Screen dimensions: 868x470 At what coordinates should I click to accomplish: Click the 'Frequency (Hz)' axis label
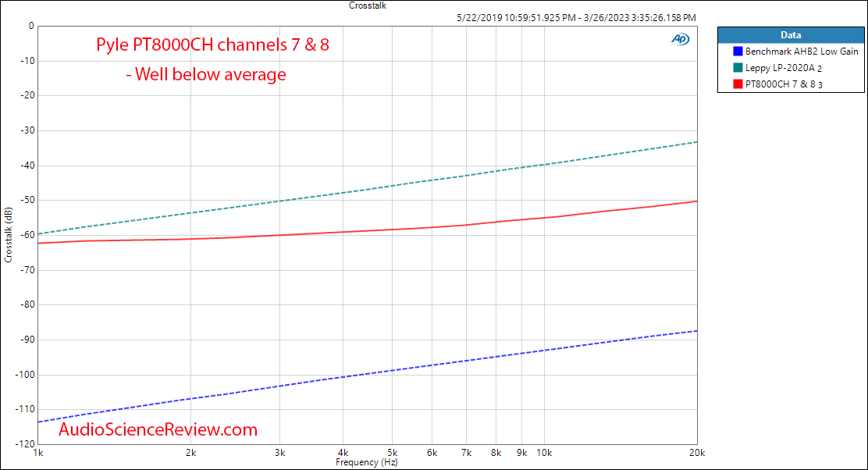(366, 462)
